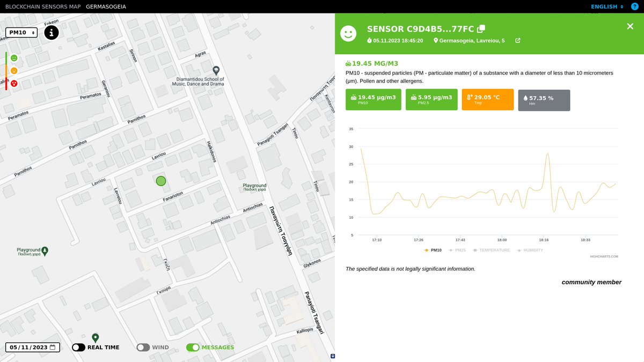This screenshot has height=362, width=644.
Task: Click Diamantidou School map pin
Action: click(x=216, y=70)
